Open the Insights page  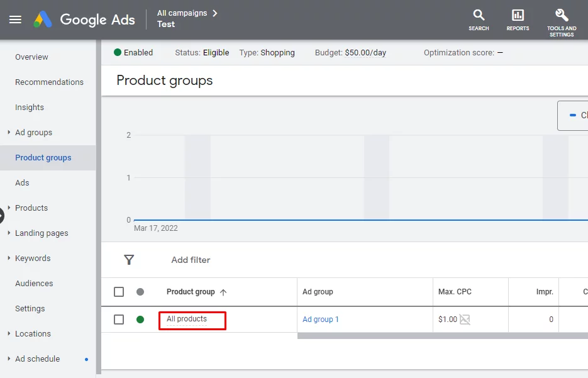click(30, 108)
